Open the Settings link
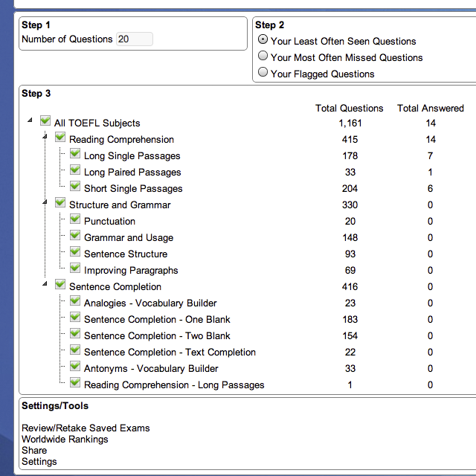476x476 pixels. click(39, 461)
